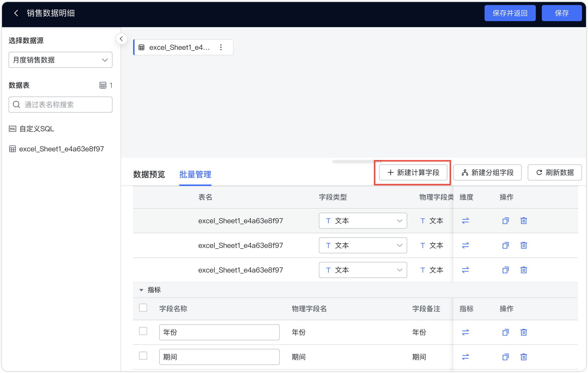Screen dimensions: 588x373
Task: Click the 年份 field name input
Action: pyautogui.click(x=219, y=332)
